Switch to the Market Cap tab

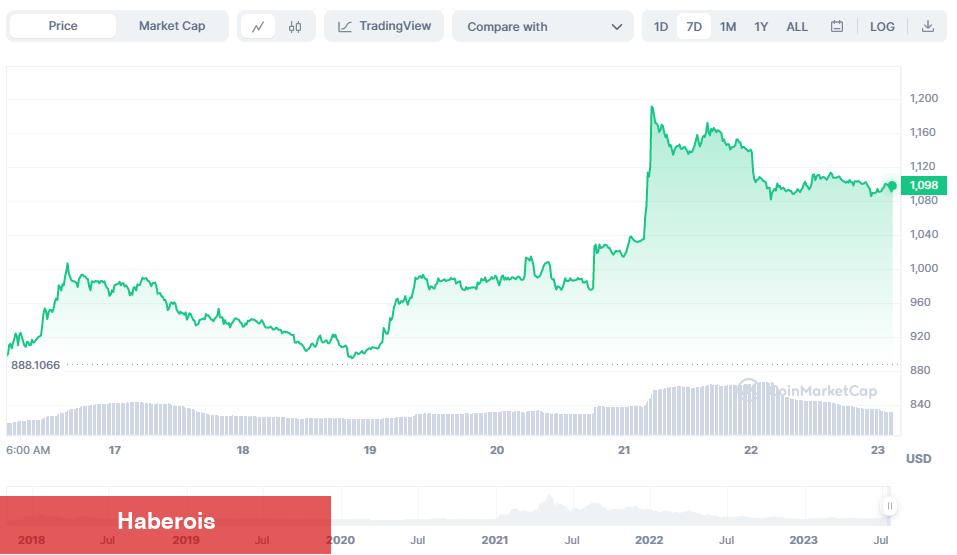pyautogui.click(x=172, y=26)
